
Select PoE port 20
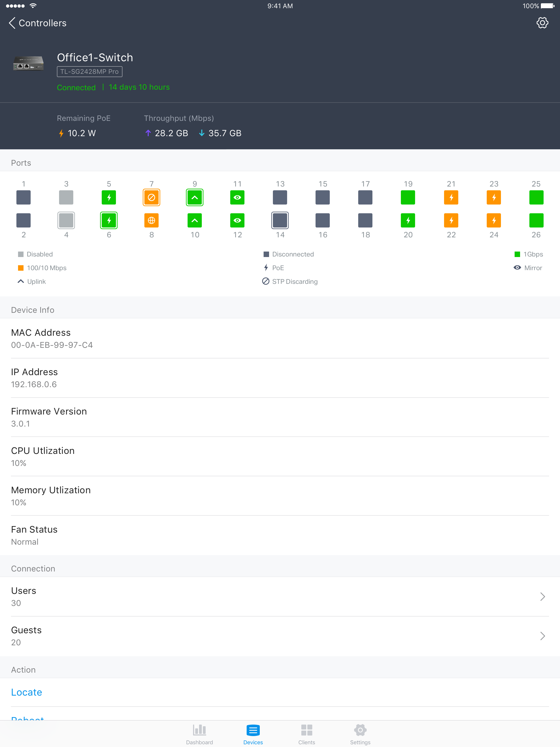[x=408, y=221]
